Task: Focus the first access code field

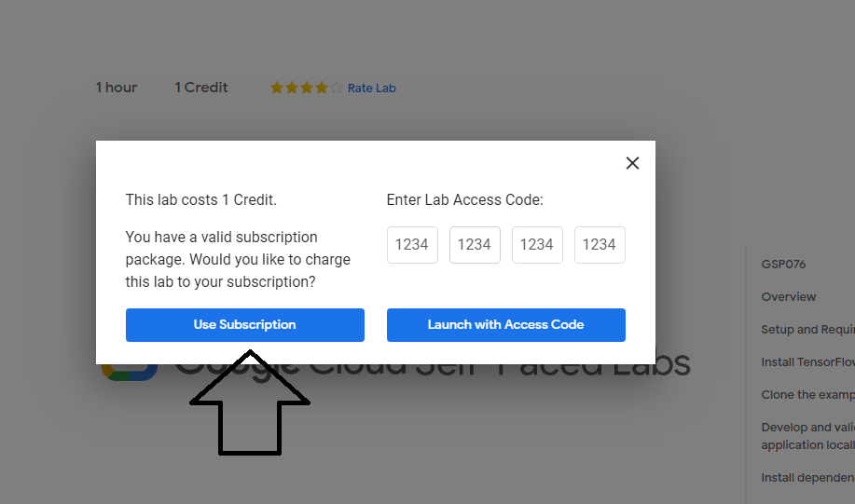Action: point(412,245)
